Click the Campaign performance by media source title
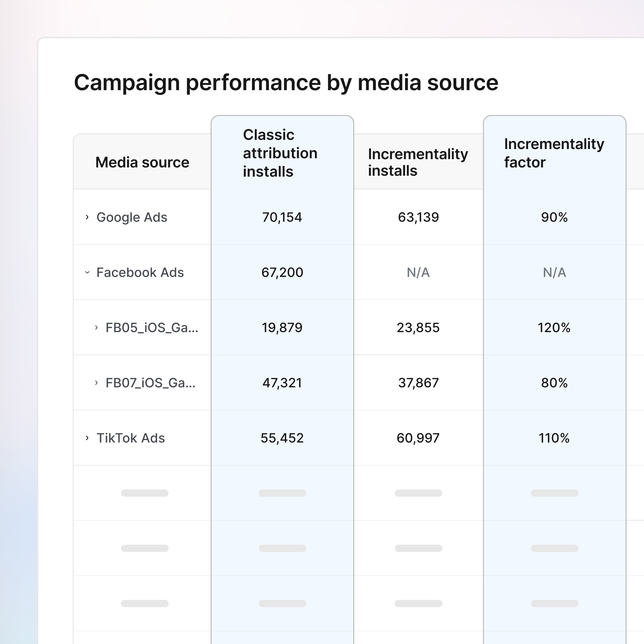Screen dimensions: 644x644 pos(286,83)
